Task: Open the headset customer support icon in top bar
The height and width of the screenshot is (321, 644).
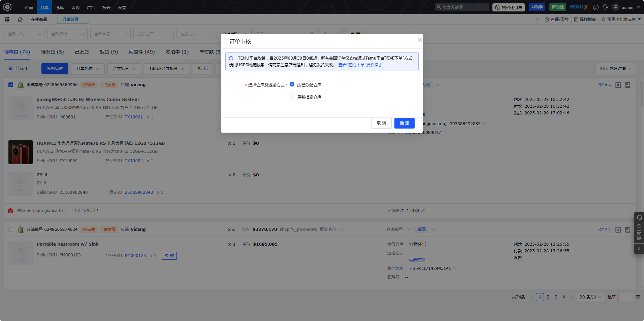Action: coord(606,7)
